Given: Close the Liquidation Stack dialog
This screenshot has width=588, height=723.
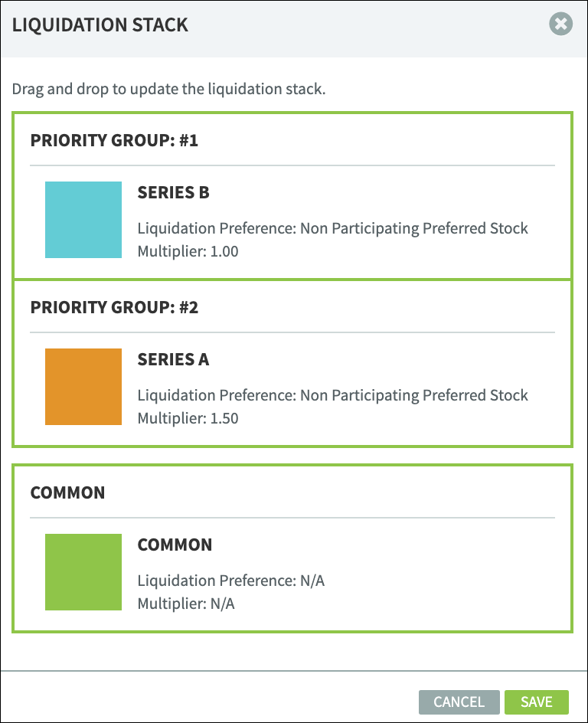Looking at the screenshot, I should [560, 24].
